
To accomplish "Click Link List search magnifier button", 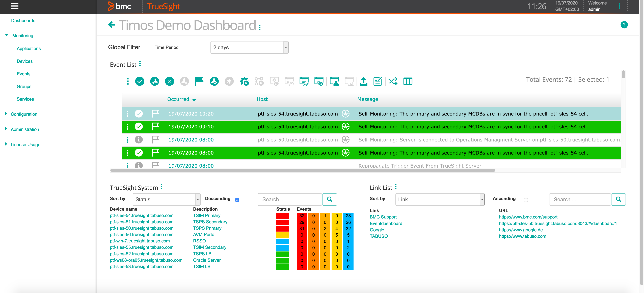I will click(618, 199).
